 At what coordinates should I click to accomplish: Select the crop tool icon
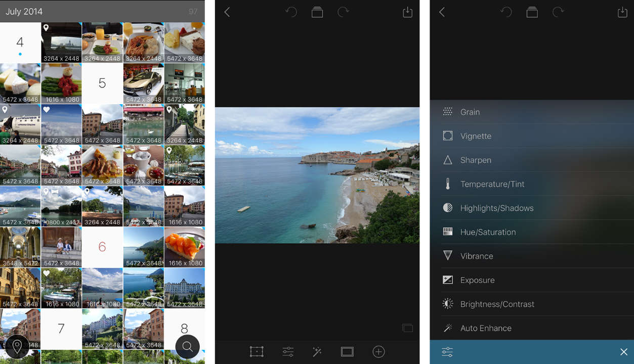(x=257, y=352)
